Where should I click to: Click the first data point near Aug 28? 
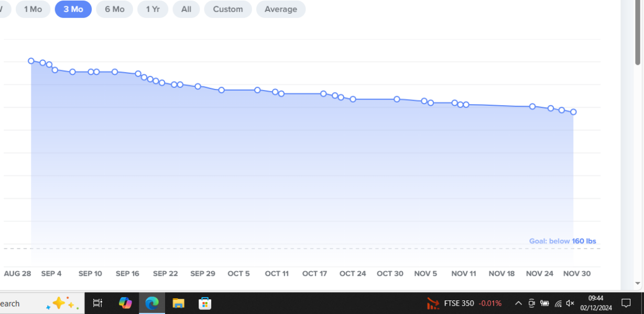(x=31, y=61)
